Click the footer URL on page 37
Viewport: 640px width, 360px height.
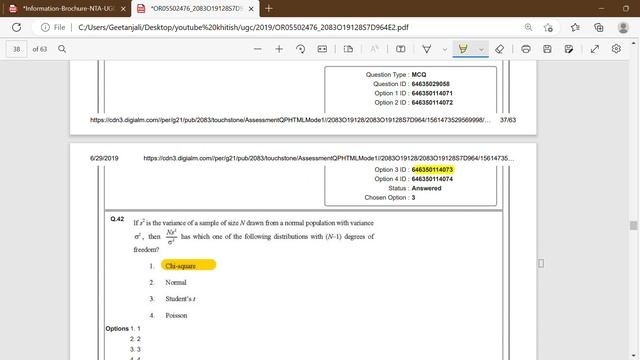(291, 120)
